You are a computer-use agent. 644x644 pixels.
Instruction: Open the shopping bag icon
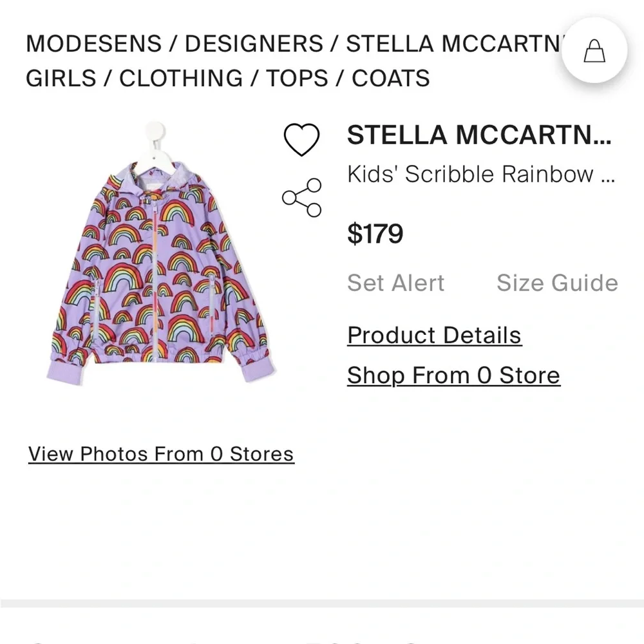[x=593, y=51]
